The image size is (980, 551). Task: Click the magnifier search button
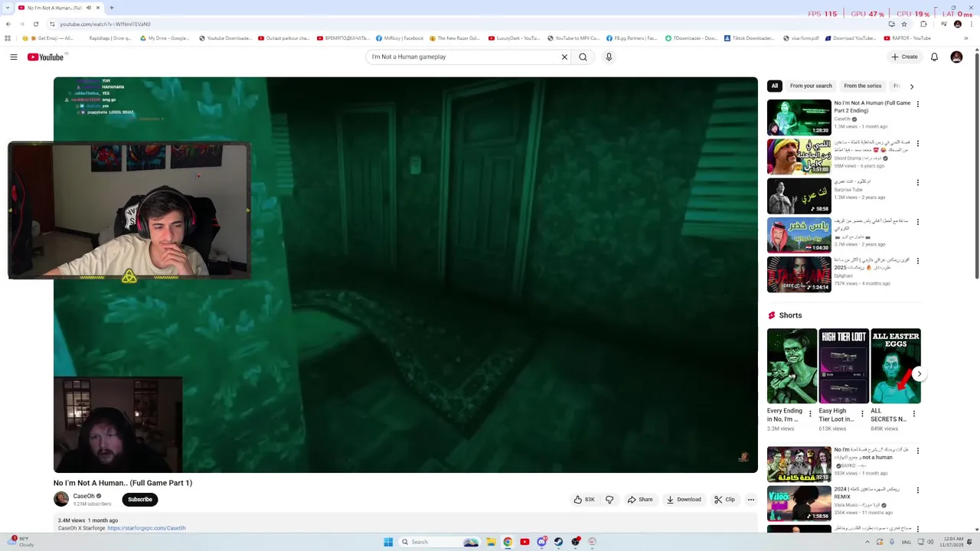pos(583,57)
